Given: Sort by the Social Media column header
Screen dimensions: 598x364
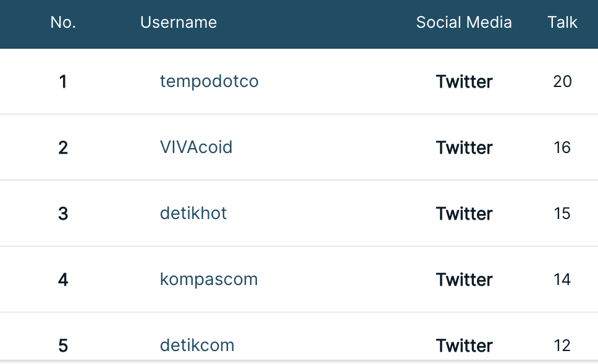Looking at the screenshot, I should (x=464, y=22).
